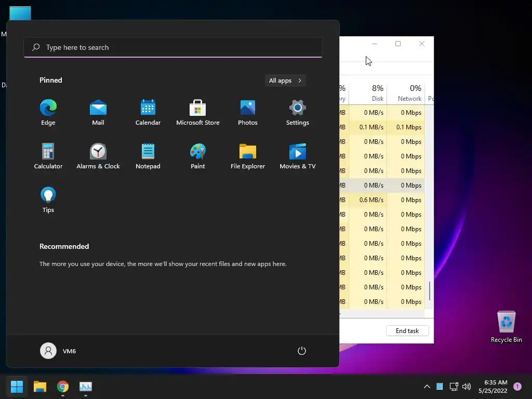Click the Windows Start button on taskbar
This screenshot has width=532, height=399.
pos(17,387)
